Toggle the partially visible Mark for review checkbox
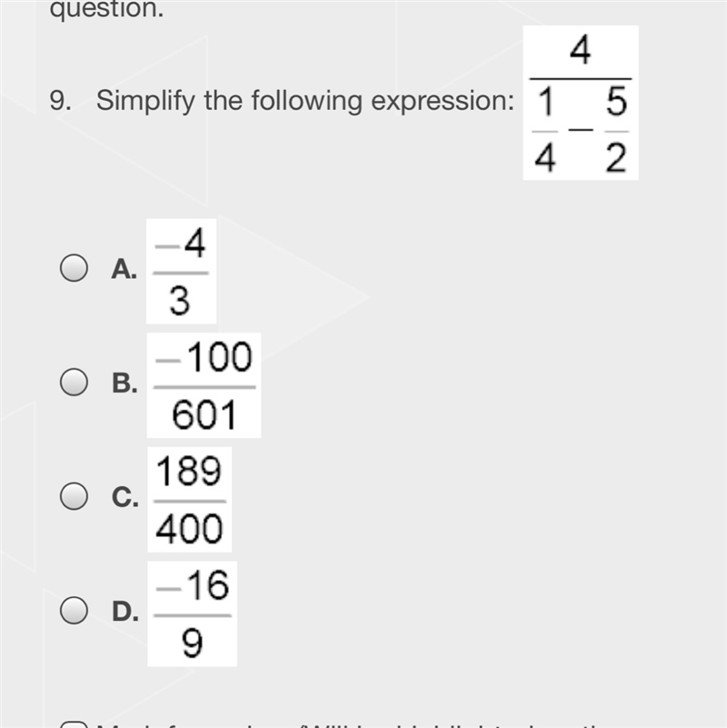727x728 pixels. (74, 724)
